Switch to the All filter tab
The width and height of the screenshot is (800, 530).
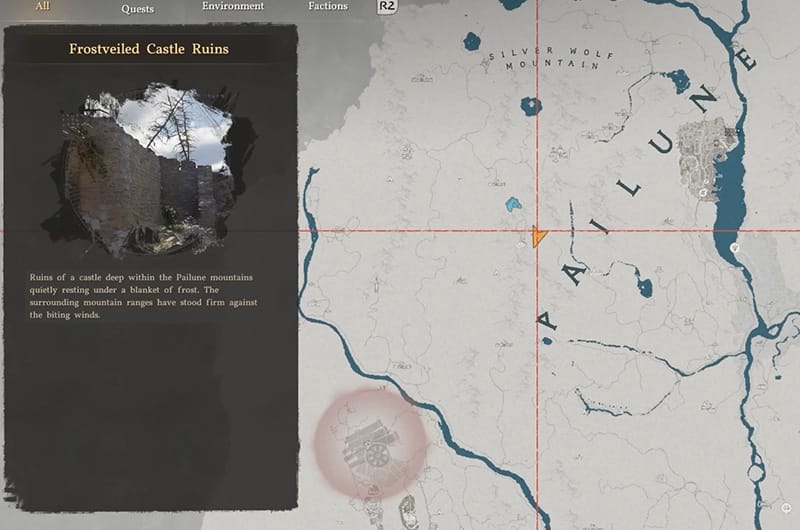pos(43,5)
